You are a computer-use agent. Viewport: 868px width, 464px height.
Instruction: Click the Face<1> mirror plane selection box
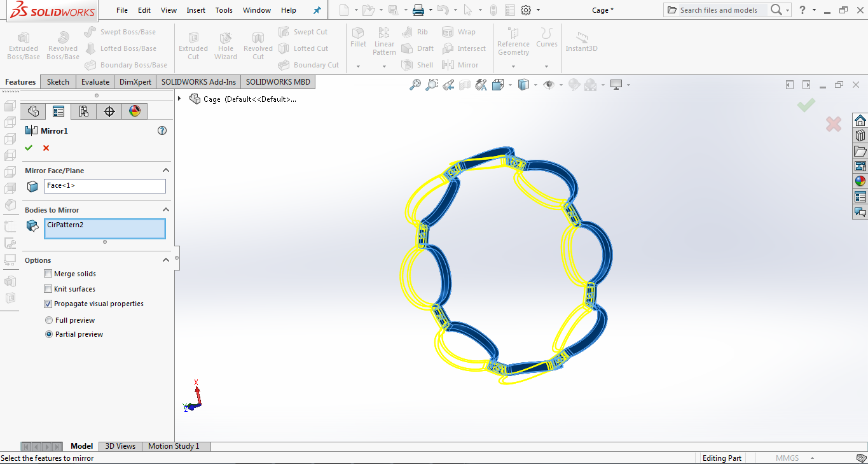105,186
